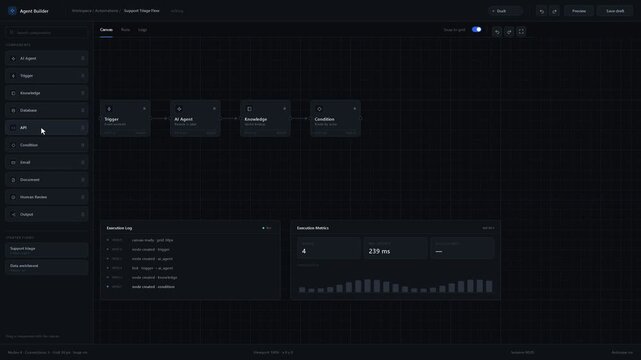This screenshot has height=360, width=641.
Task: Switch to the Canvas tab
Action: 106,30
